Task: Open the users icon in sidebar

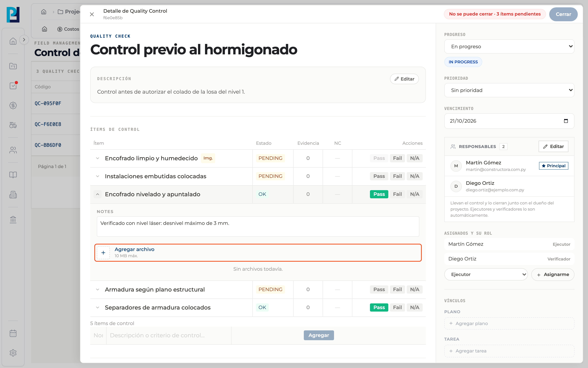Action: coord(13,150)
